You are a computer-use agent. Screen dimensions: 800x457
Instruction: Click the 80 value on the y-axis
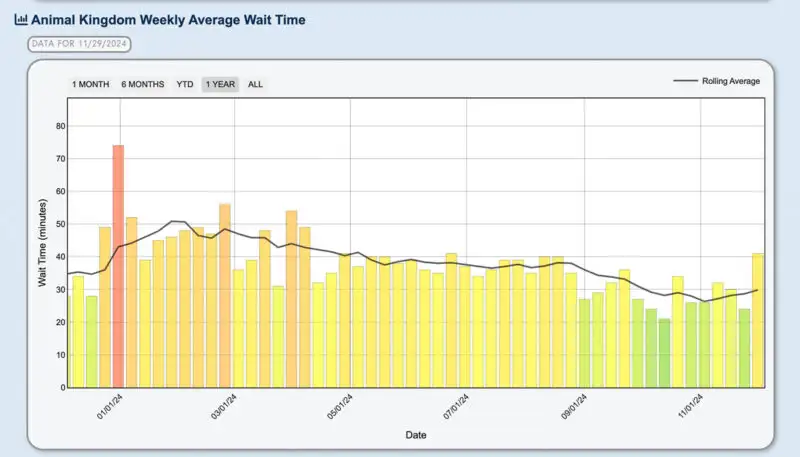pos(61,126)
